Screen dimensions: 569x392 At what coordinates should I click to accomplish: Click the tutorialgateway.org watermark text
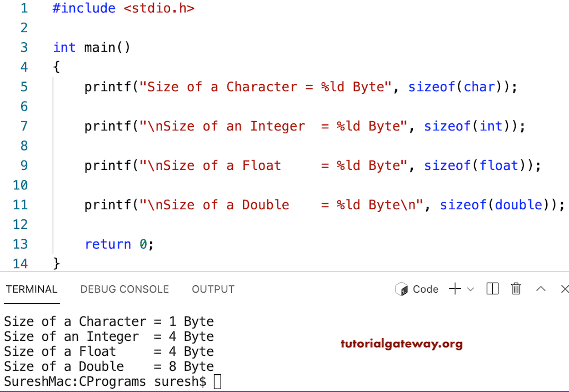click(401, 344)
